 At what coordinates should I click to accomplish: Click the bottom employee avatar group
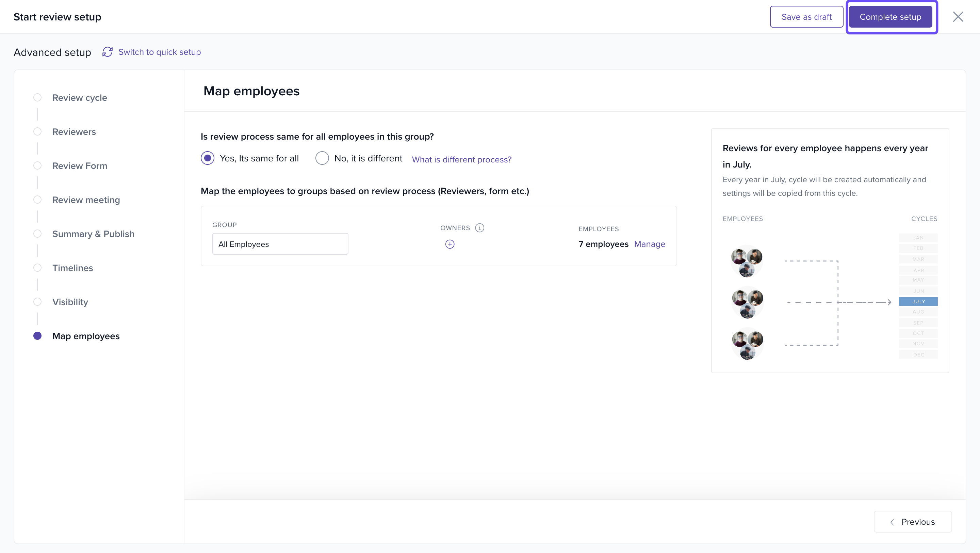pyautogui.click(x=747, y=344)
